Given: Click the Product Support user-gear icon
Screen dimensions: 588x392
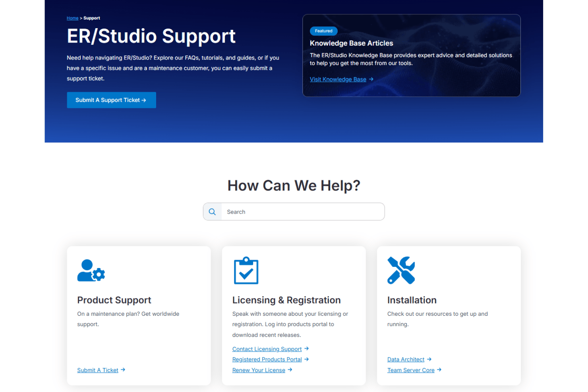Looking at the screenshot, I should click(x=91, y=270).
